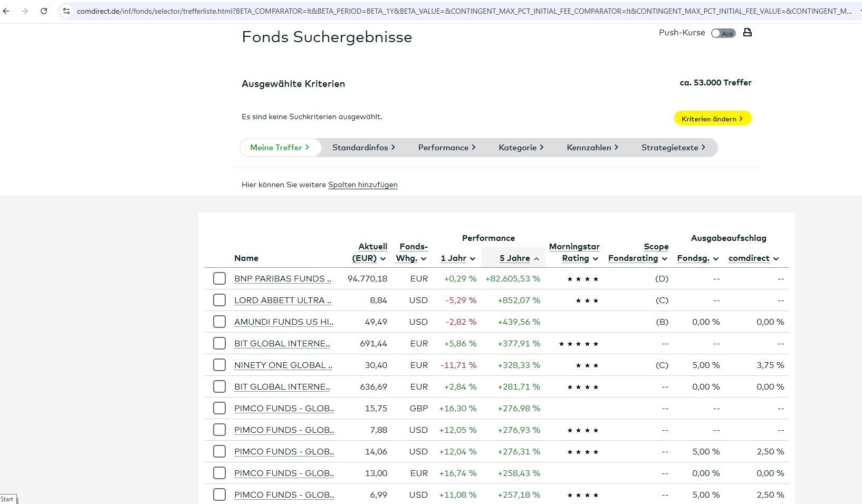The width and height of the screenshot is (862, 504).
Task: Open site info icon in address bar
Action: pos(66,11)
